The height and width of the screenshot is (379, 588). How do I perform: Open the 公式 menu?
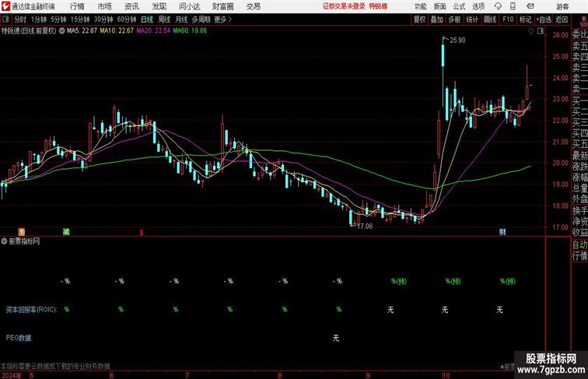click(x=459, y=6)
